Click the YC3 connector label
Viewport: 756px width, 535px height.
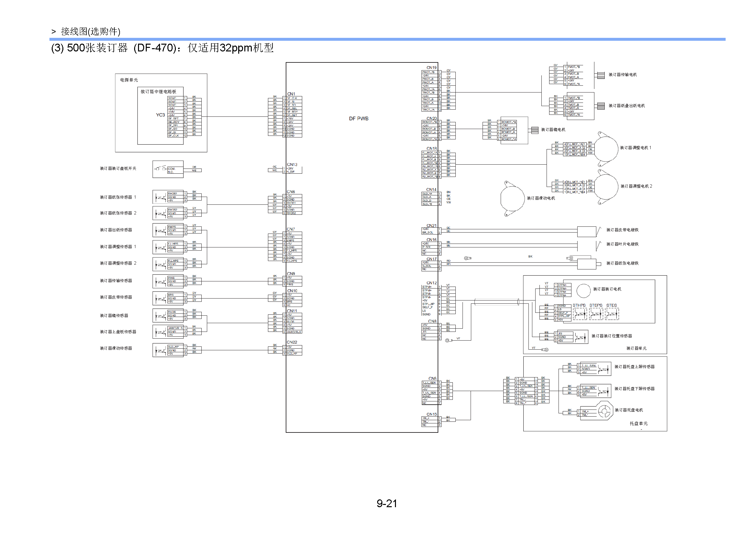click(x=160, y=115)
